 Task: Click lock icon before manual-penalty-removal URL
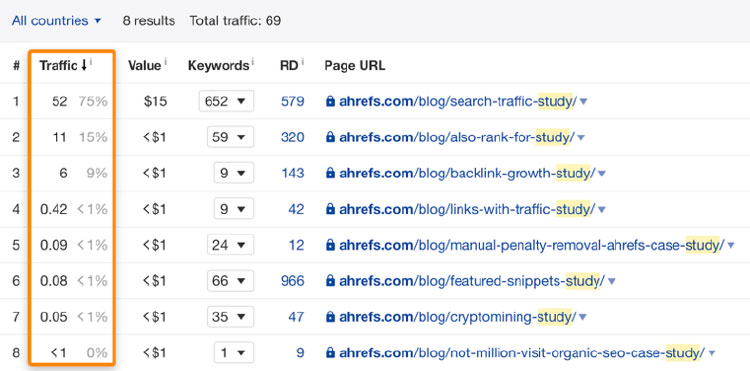click(330, 245)
